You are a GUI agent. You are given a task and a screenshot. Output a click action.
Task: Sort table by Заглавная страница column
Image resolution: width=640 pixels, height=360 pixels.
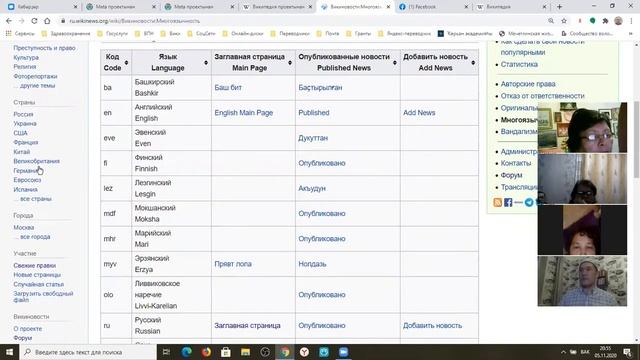(290, 62)
